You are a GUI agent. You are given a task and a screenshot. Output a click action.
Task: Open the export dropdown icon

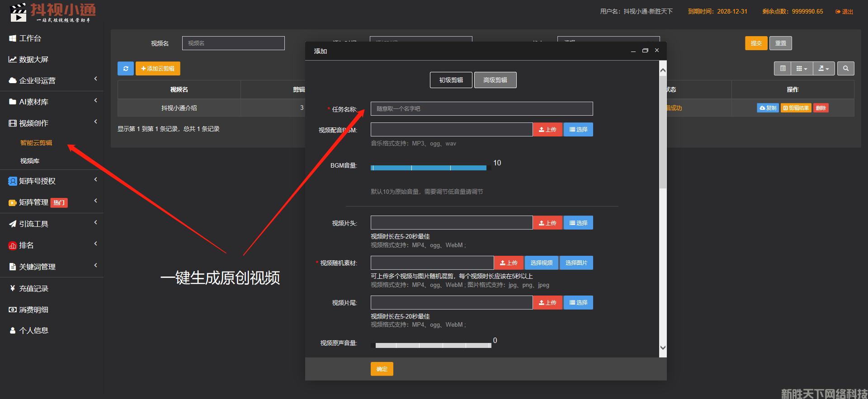tap(823, 69)
